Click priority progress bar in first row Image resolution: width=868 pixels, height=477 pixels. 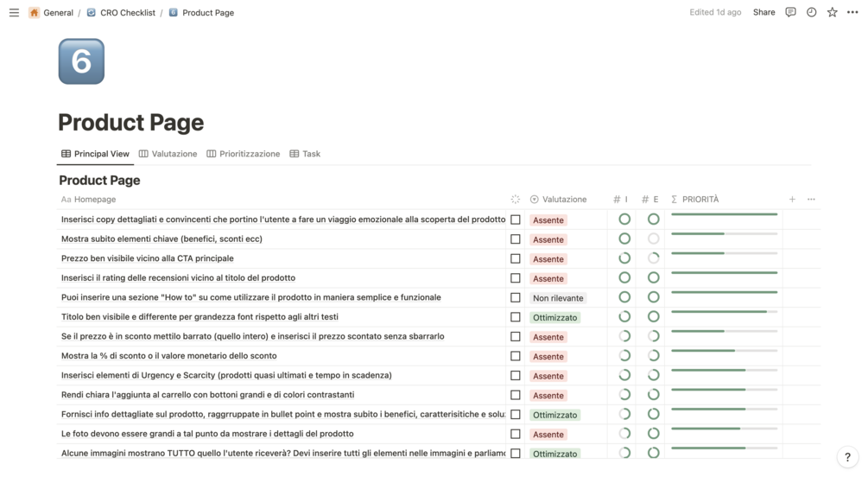[x=724, y=214]
